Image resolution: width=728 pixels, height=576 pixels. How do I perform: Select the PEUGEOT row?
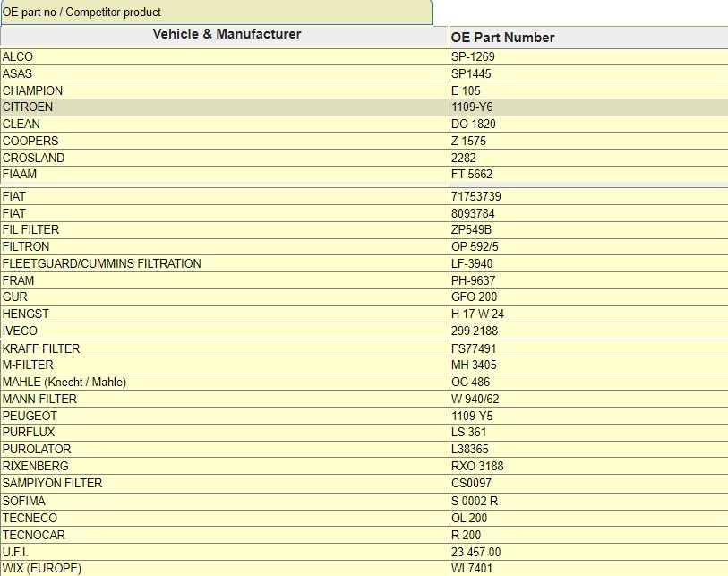[x=364, y=416]
